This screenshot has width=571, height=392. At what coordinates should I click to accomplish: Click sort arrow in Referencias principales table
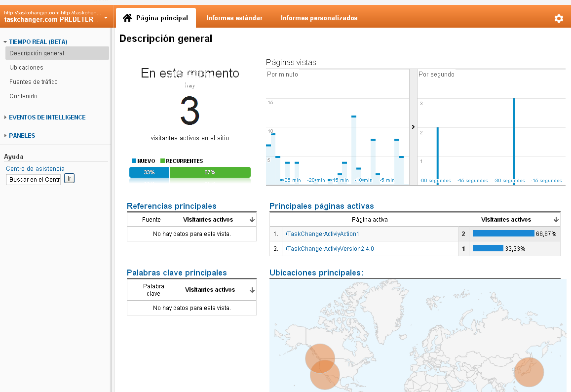pyautogui.click(x=252, y=220)
